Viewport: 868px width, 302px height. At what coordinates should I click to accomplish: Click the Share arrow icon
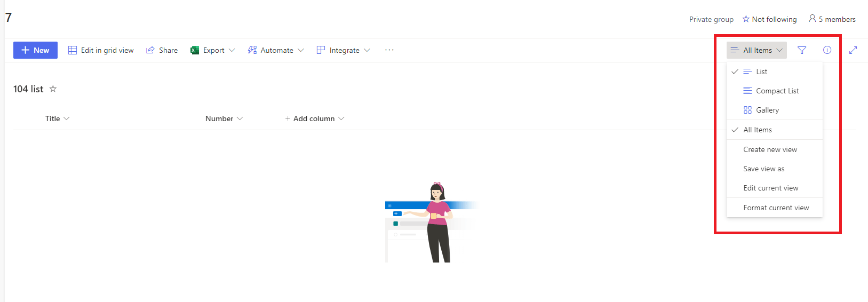point(150,50)
